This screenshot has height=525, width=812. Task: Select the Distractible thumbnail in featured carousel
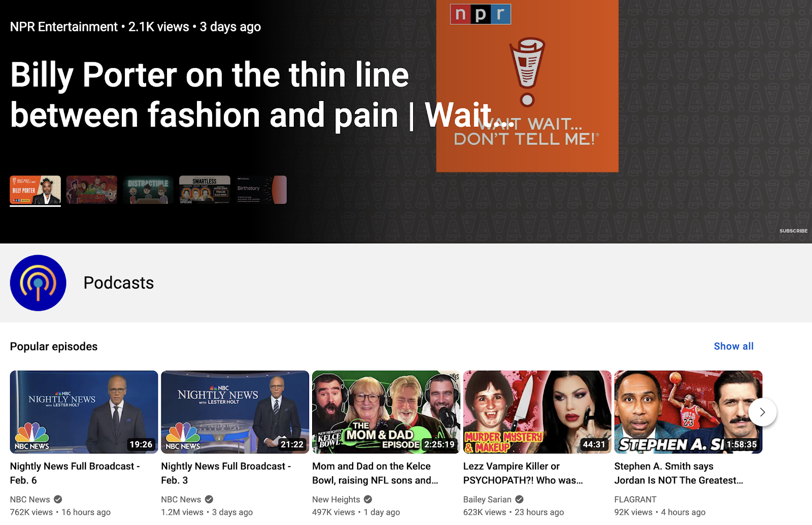pyautogui.click(x=148, y=190)
